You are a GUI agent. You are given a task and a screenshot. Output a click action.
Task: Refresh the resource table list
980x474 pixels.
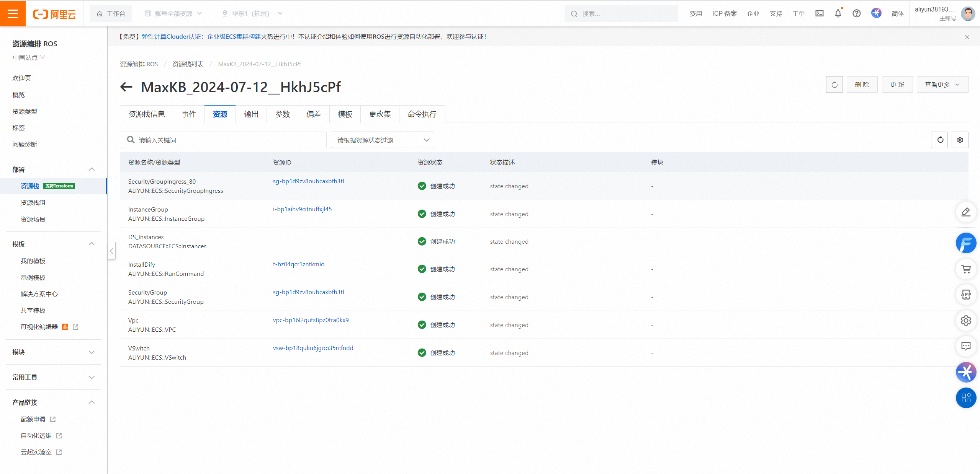(940, 140)
